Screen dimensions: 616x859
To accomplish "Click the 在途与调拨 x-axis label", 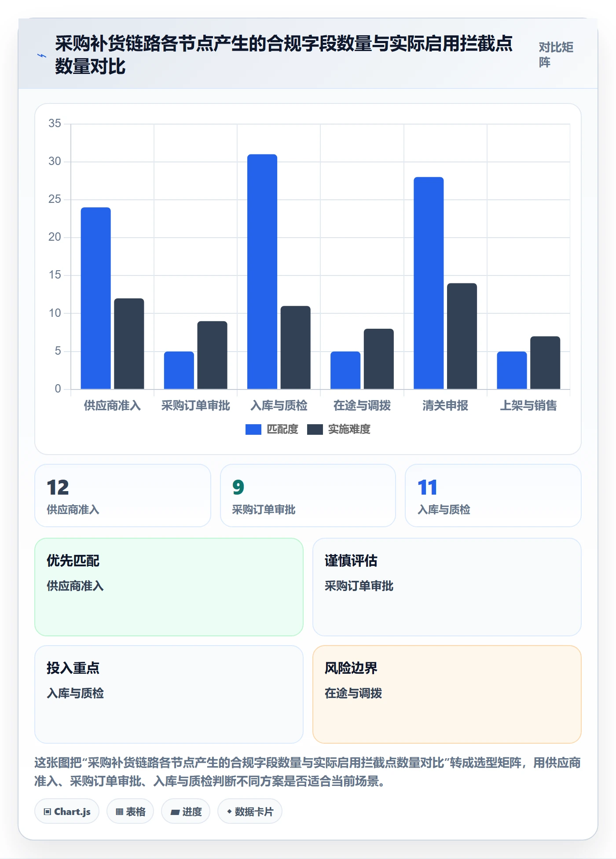I will 362,405.
